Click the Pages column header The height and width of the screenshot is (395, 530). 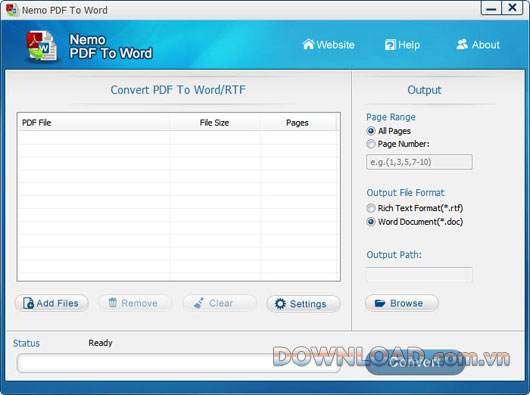pyautogui.click(x=298, y=123)
